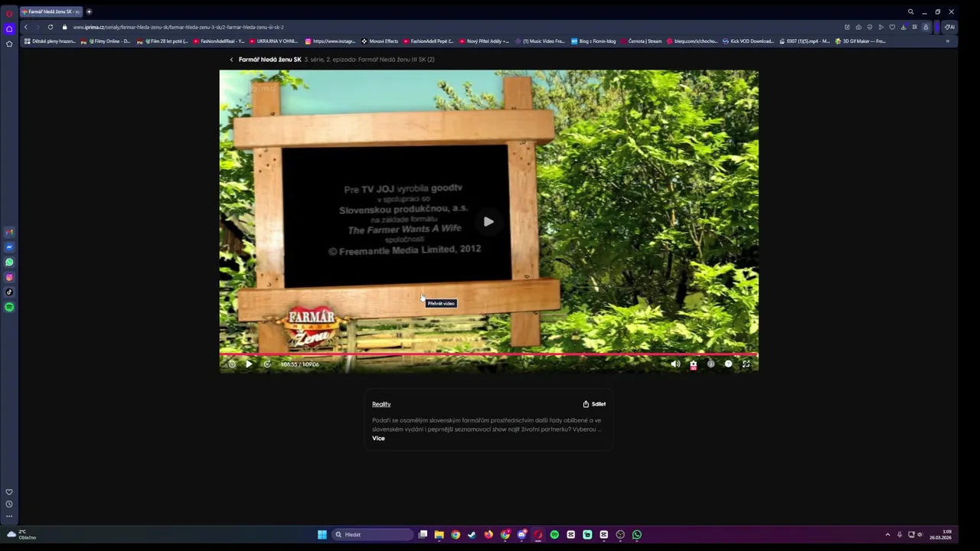Open Instagram in Opera sidebar
Viewport: 980px width, 551px height.
9,277
